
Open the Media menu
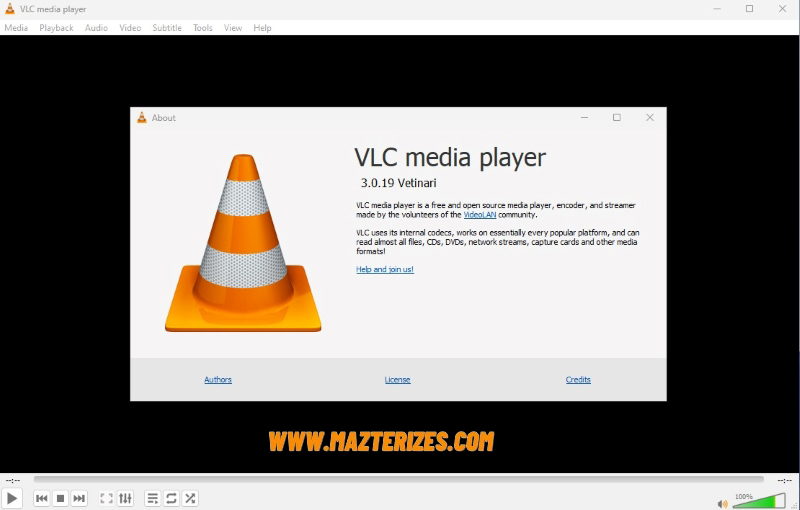tap(16, 28)
